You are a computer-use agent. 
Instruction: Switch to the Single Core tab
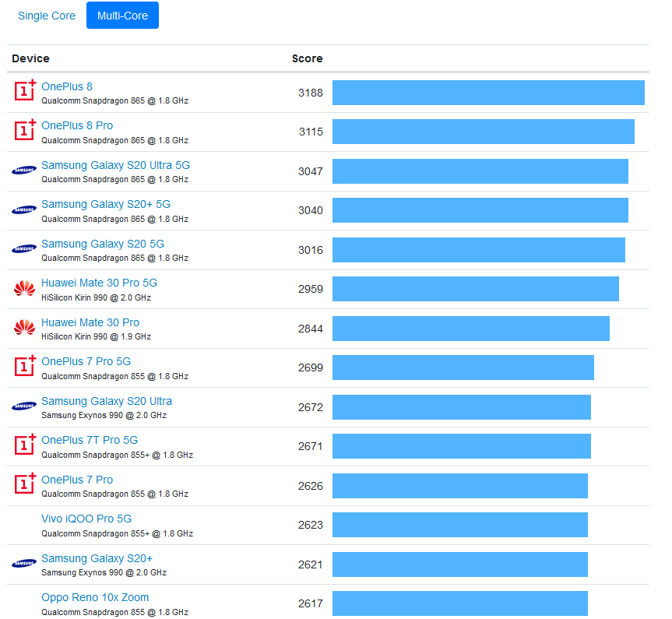pos(47,16)
